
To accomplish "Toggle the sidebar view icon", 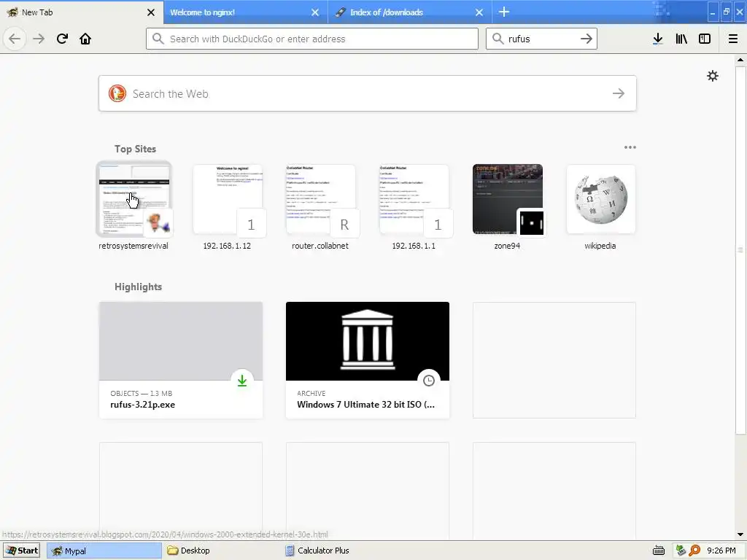I will [x=705, y=39].
